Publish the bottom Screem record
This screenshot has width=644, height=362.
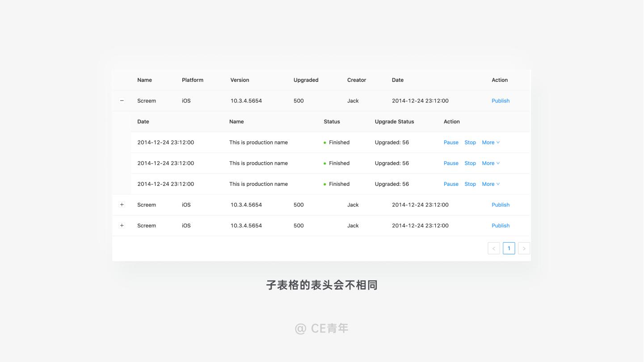coord(500,225)
